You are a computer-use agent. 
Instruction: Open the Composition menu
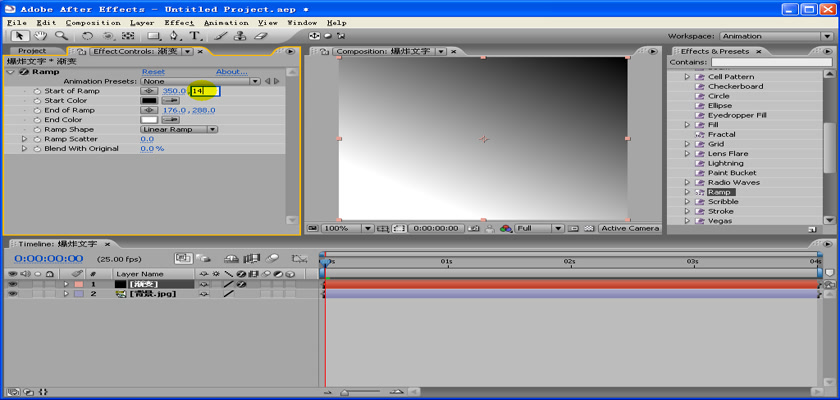pyautogui.click(x=92, y=22)
